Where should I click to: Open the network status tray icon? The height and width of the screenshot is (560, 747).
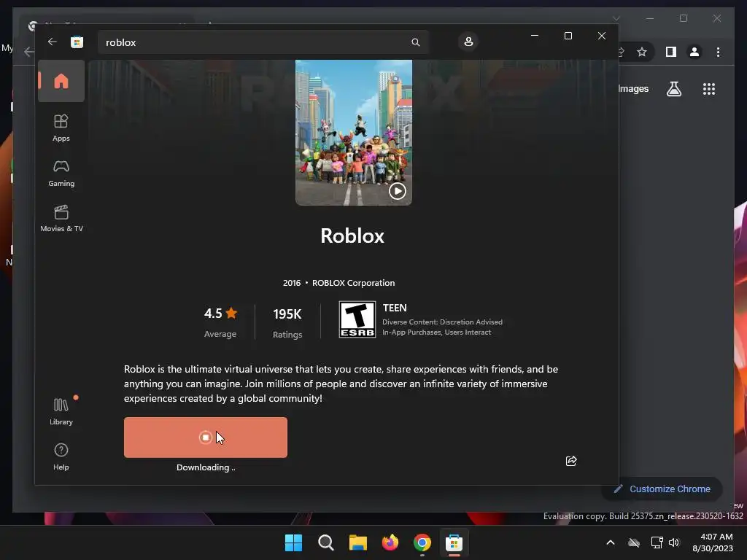click(x=657, y=542)
